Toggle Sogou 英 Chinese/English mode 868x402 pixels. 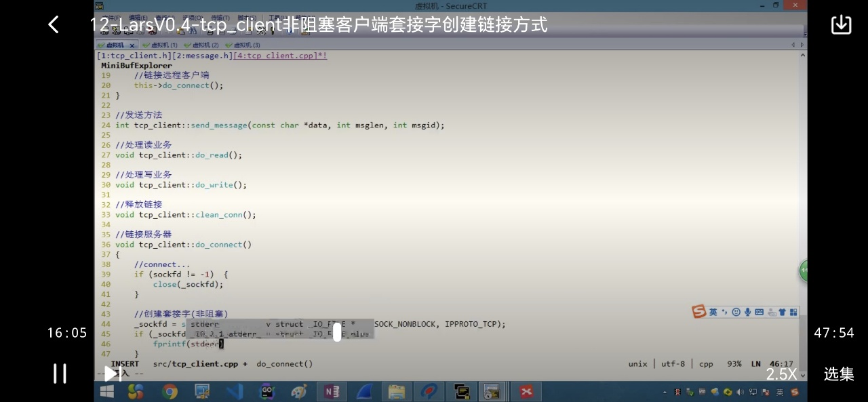(x=713, y=312)
